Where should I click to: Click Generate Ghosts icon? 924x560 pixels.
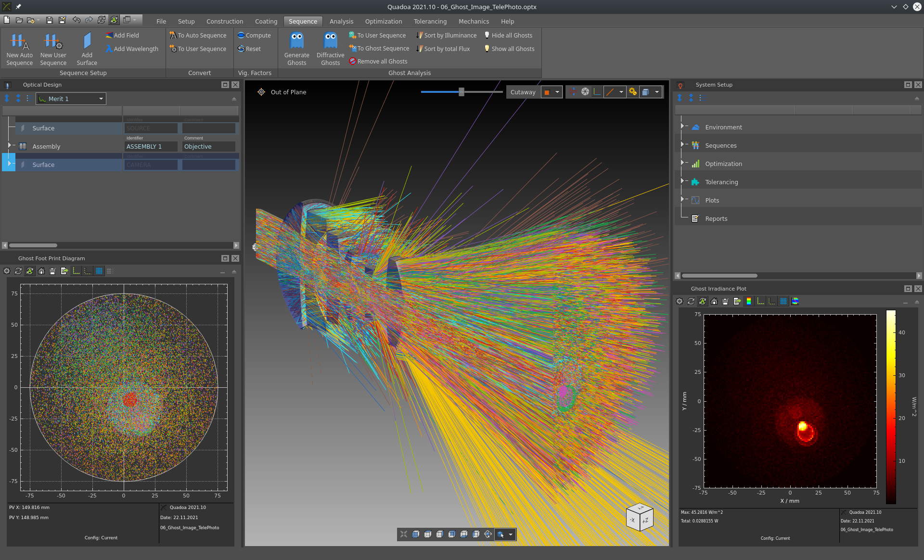[x=296, y=41]
